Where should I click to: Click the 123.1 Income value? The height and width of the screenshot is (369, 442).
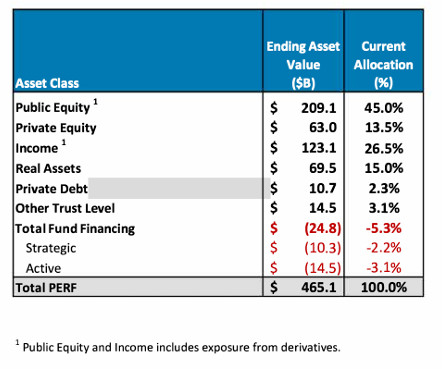pos(319,148)
